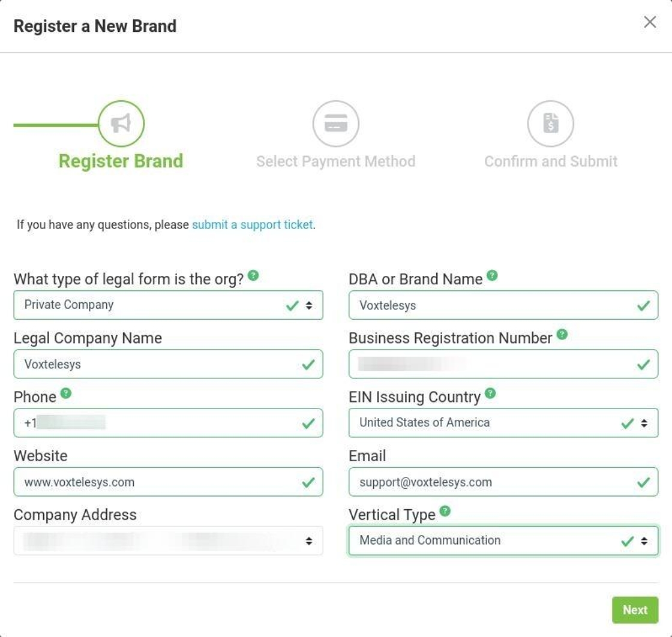Open the submit a support ticket link

252,225
